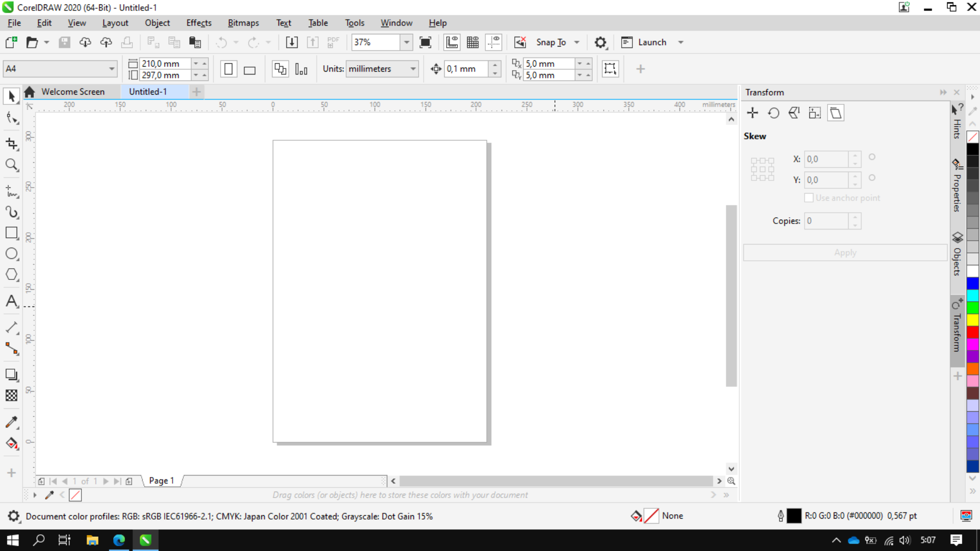Select the Zoom tool

[x=11, y=165]
